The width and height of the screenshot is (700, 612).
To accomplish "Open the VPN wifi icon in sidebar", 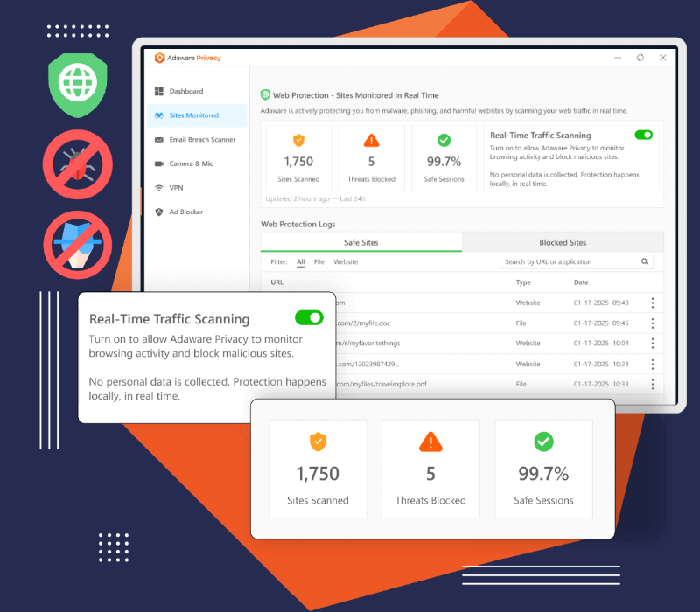I will 159,188.
